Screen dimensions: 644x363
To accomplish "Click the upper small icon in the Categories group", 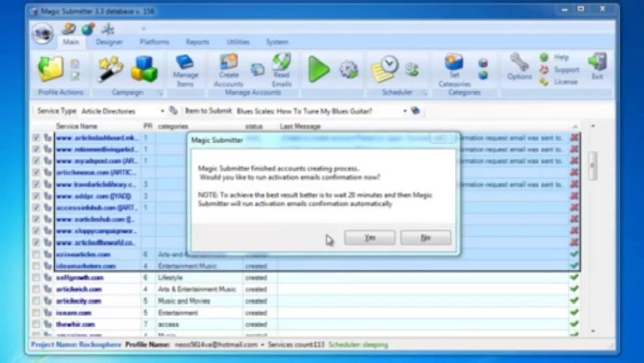I will click(x=483, y=63).
